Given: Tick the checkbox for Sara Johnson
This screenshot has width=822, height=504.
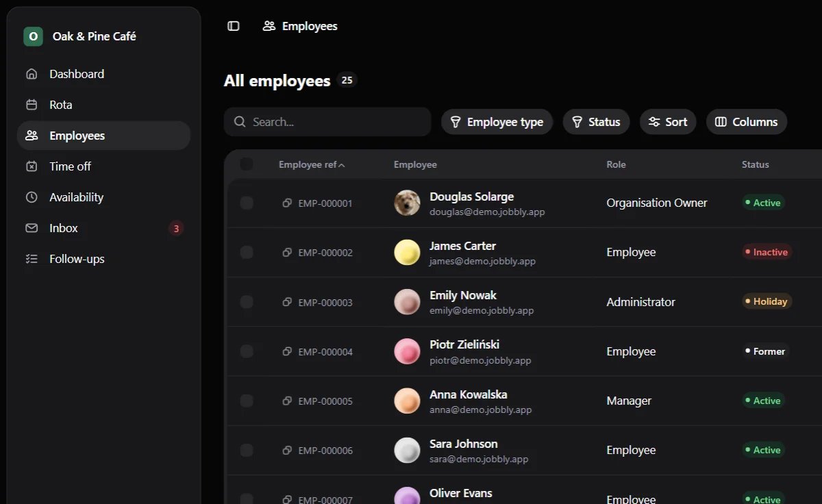Looking at the screenshot, I should (247, 450).
